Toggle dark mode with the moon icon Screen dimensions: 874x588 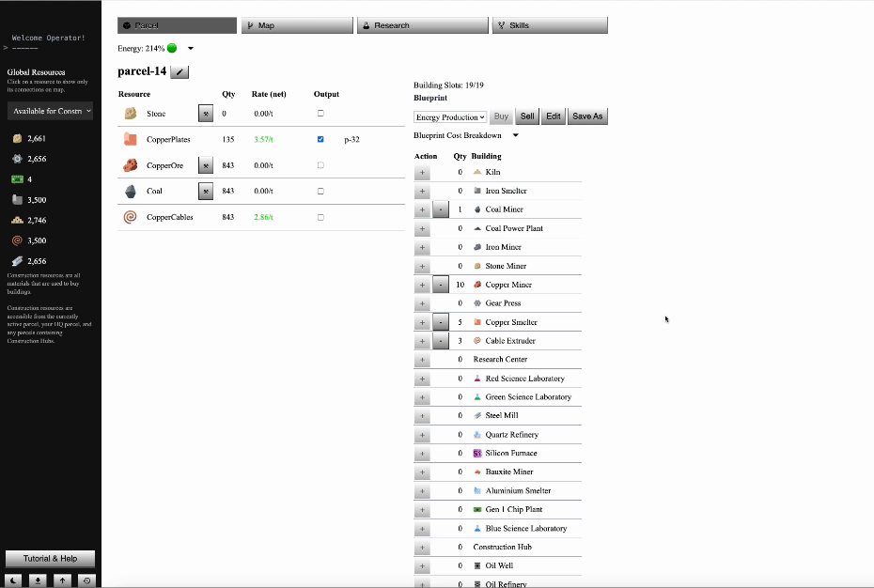click(x=14, y=580)
